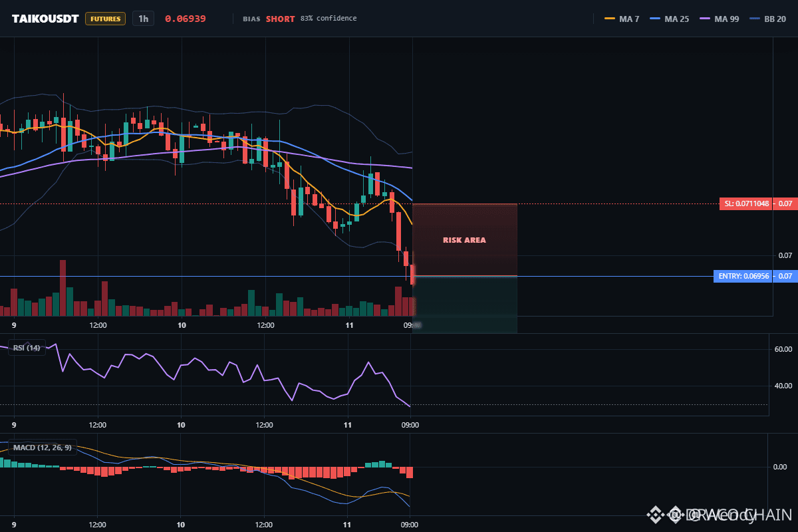Image resolution: width=798 pixels, height=532 pixels.
Task: Click the 40.00 RSI axis value
Action: (x=783, y=386)
